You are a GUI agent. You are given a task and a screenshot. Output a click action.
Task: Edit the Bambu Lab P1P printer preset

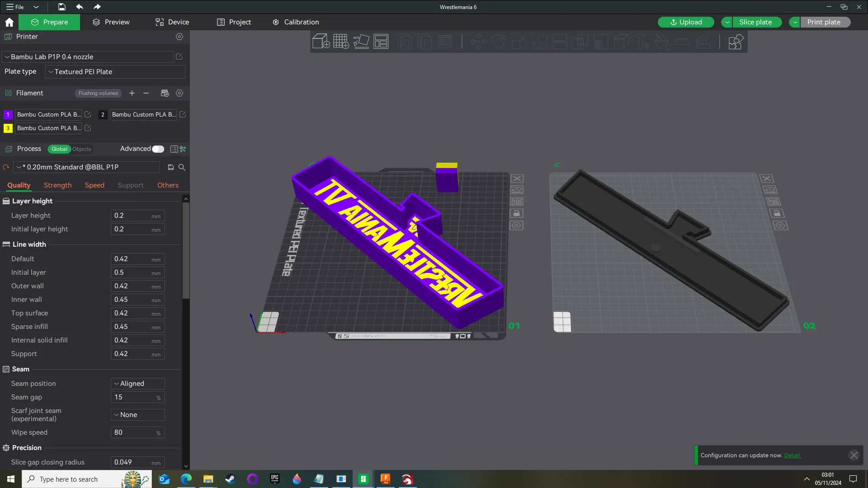click(179, 57)
